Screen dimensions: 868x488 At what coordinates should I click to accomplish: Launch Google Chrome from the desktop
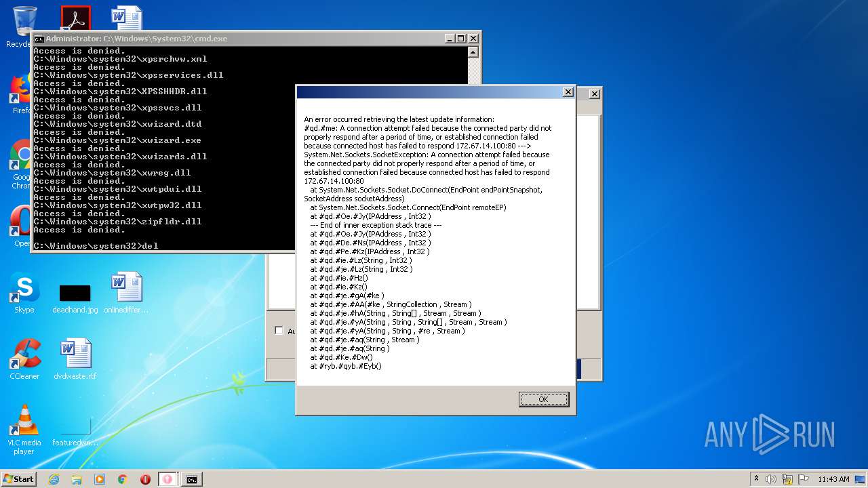point(22,164)
